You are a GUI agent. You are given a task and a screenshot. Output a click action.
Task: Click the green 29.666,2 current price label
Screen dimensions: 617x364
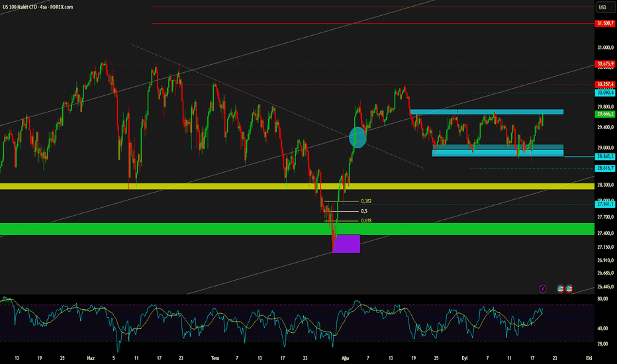[605, 114]
